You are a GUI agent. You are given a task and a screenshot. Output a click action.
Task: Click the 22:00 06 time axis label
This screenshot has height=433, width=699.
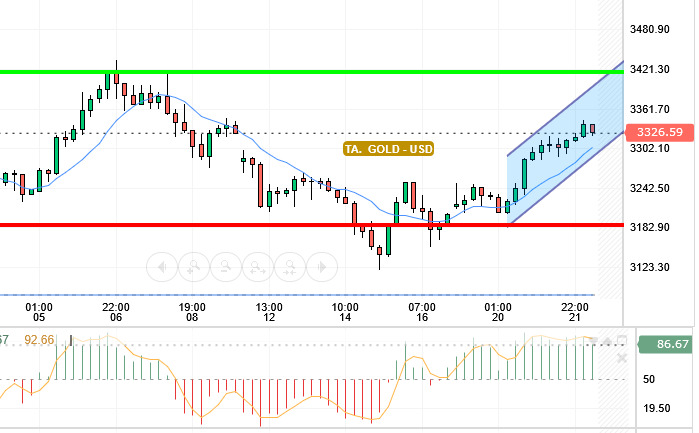click(115, 312)
